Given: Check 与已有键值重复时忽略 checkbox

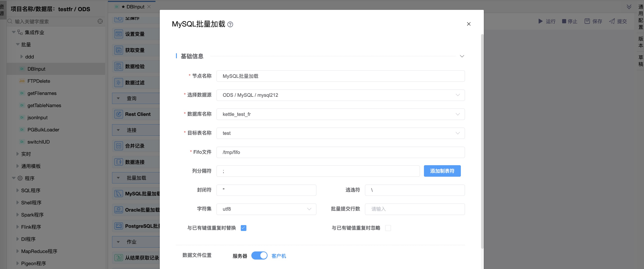Looking at the screenshot, I should (388, 228).
